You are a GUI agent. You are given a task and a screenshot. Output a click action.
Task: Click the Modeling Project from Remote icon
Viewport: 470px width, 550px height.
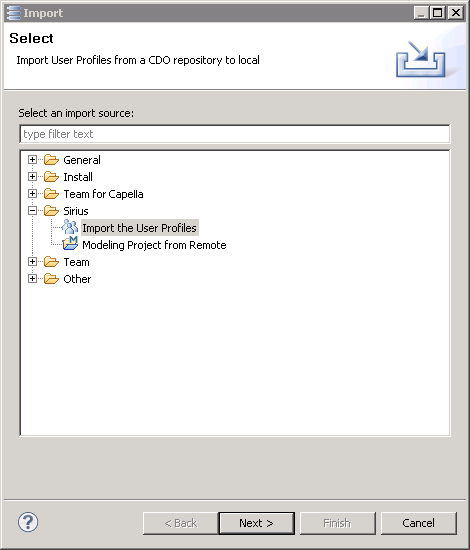pyautogui.click(x=70, y=244)
